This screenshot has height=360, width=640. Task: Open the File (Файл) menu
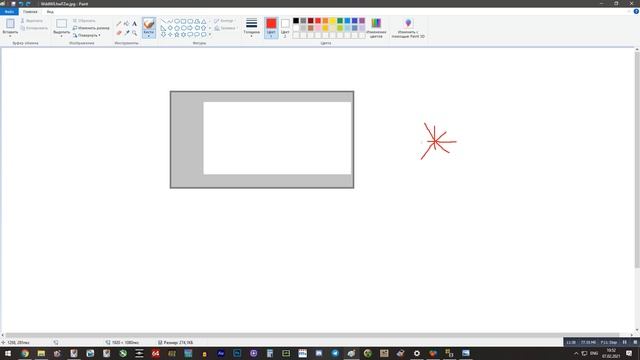tap(9, 12)
